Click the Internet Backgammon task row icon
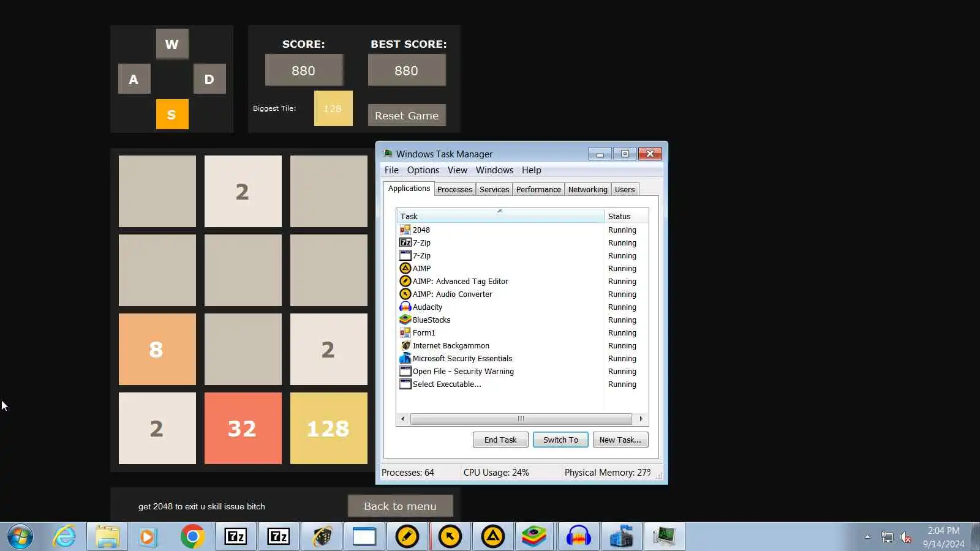The width and height of the screenshot is (980, 551). [405, 345]
